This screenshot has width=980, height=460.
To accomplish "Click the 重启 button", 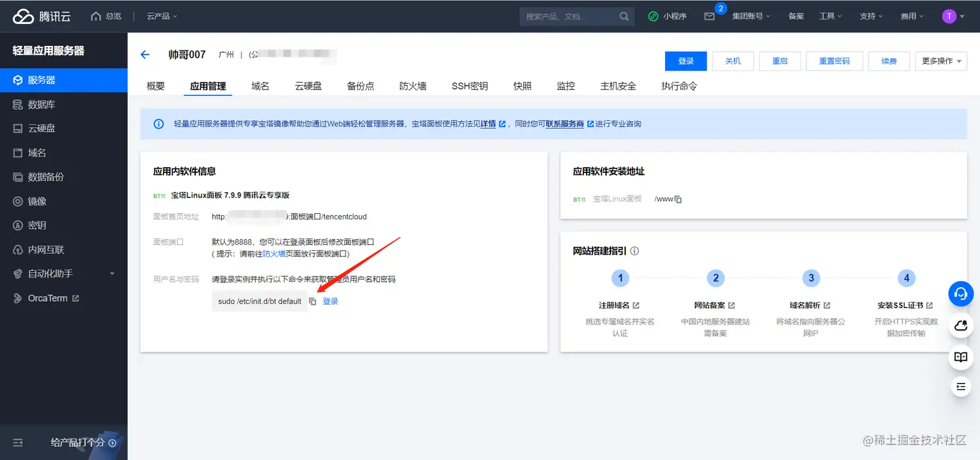I will (780, 61).
